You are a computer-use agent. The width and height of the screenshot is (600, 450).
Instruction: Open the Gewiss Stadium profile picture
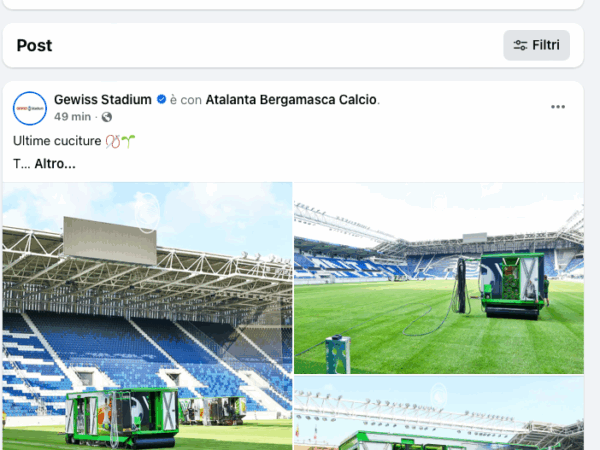[30, 108]
